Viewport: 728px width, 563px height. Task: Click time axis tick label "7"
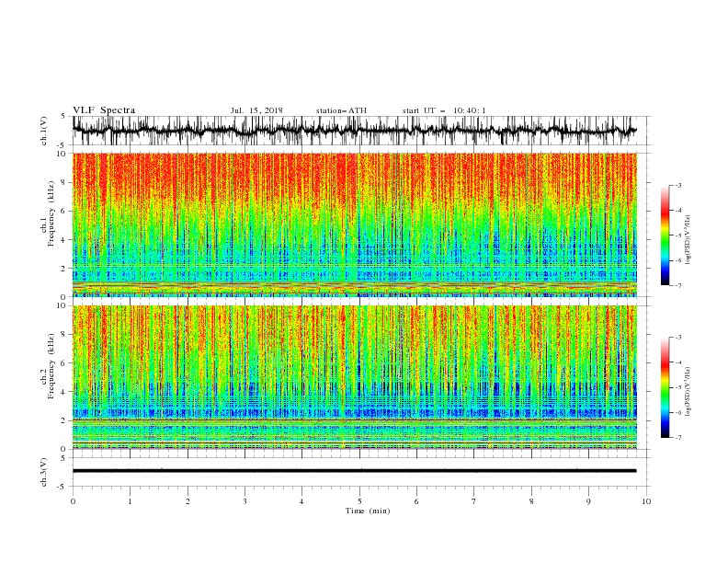click(x=474, y=501)
